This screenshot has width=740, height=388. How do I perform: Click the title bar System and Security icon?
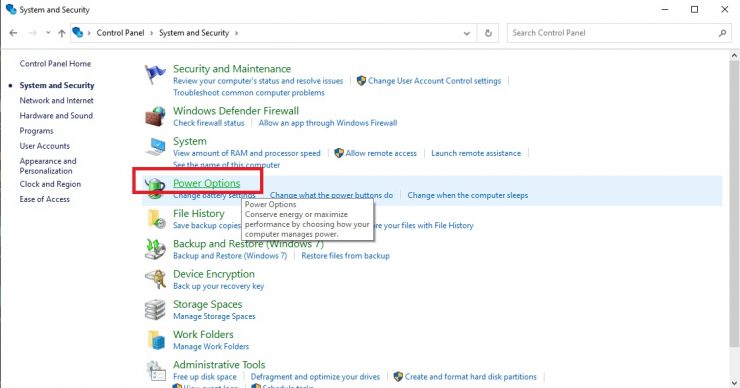[x=11, y=9]
